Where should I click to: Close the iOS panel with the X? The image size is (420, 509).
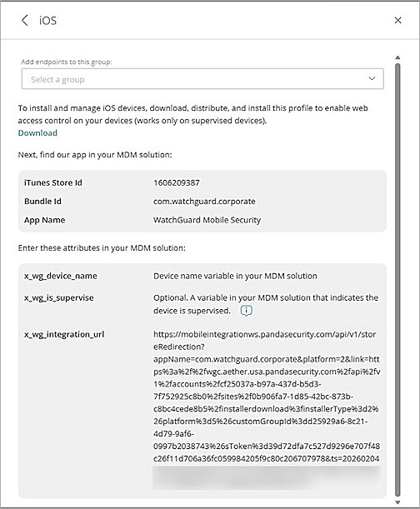click(397, 21)
